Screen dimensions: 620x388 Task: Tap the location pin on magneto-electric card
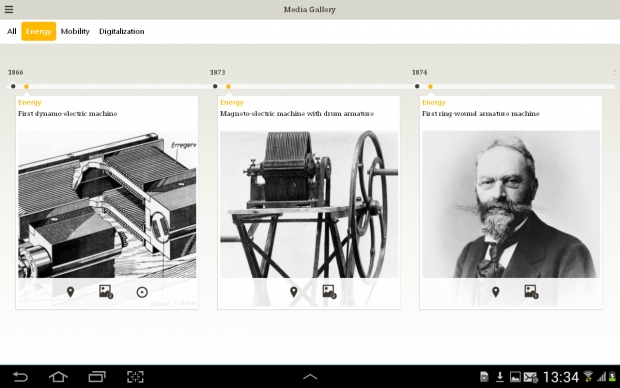[293, 292]
